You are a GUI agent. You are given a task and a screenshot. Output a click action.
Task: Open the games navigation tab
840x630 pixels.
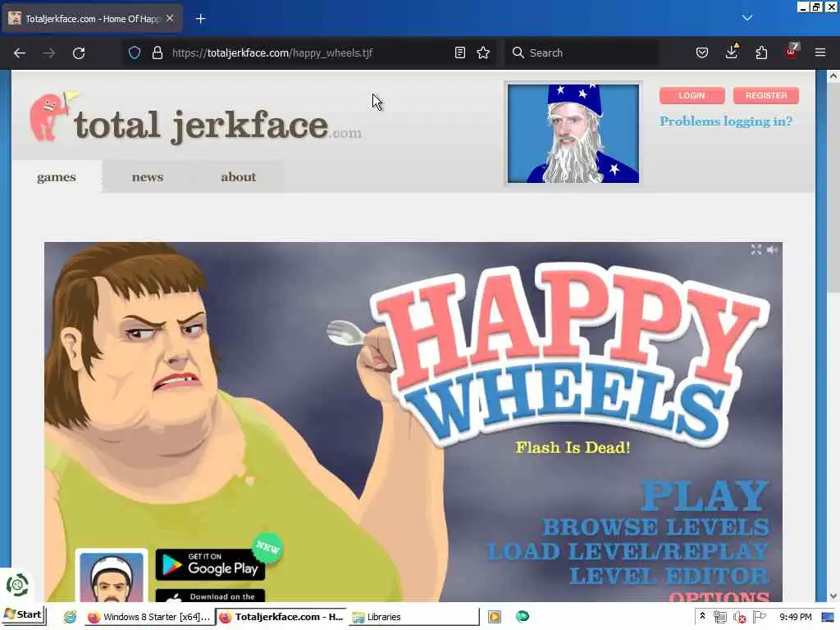coord(57,177)
